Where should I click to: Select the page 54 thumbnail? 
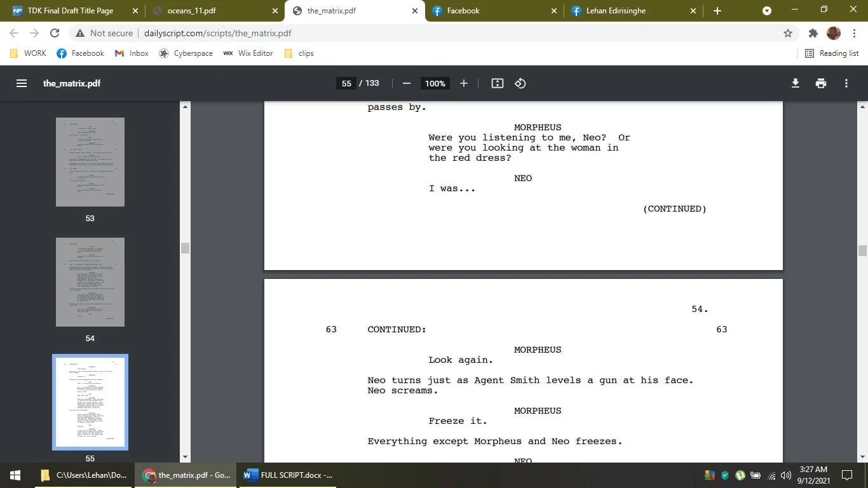click(90, 282)
